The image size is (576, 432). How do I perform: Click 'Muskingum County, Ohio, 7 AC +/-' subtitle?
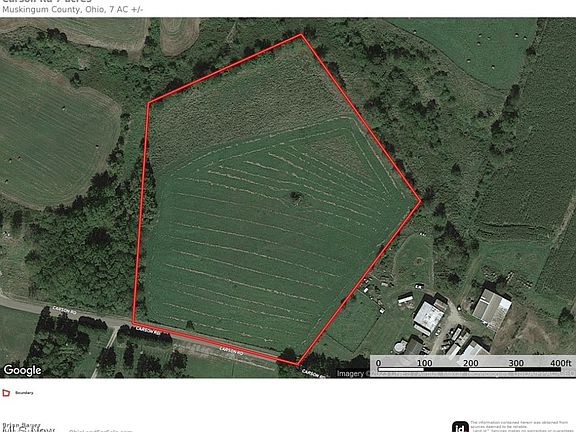point(73,10)
